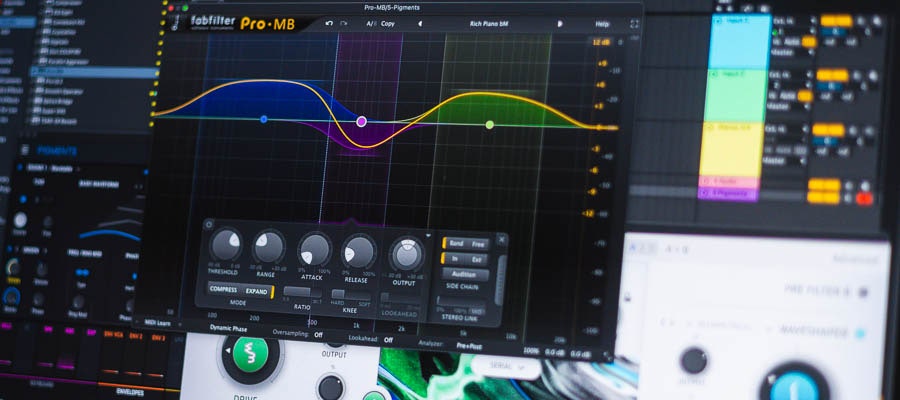Close the band controls panel

(x=502, y=238)
